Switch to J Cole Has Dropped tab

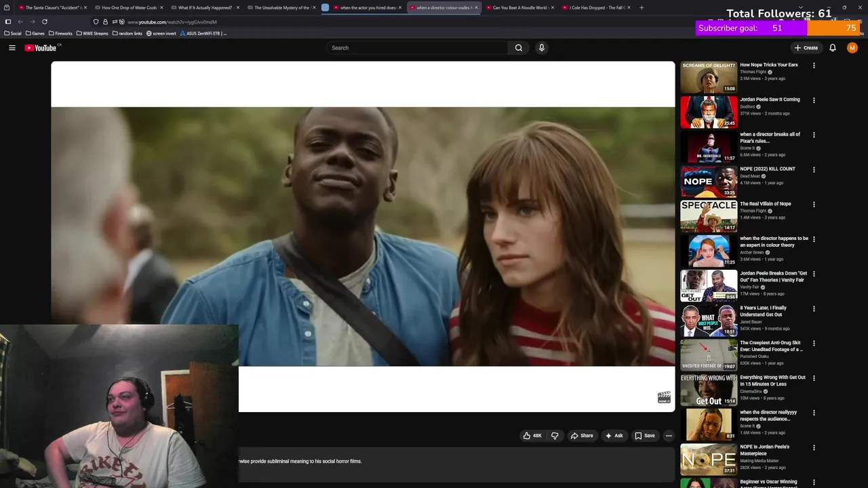point(596,7)
